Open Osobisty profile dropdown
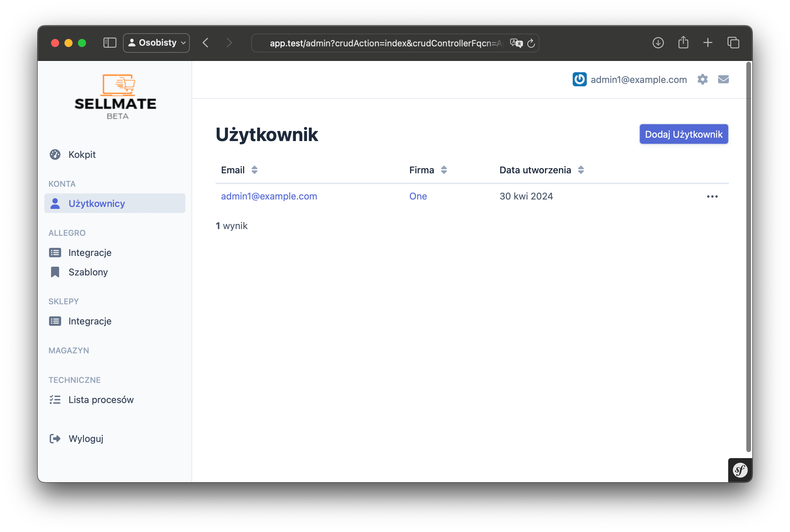The image size is (790, 532). point(157,43)
